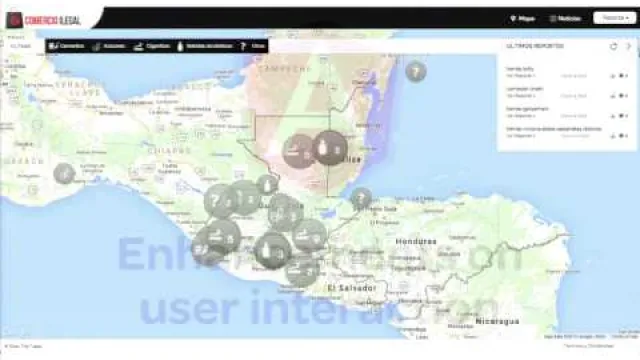The width and height of the screenshot is (640, 360).
Task: Select the cigarette cluster marker in northern Guatemala
Action: (299, 151)
